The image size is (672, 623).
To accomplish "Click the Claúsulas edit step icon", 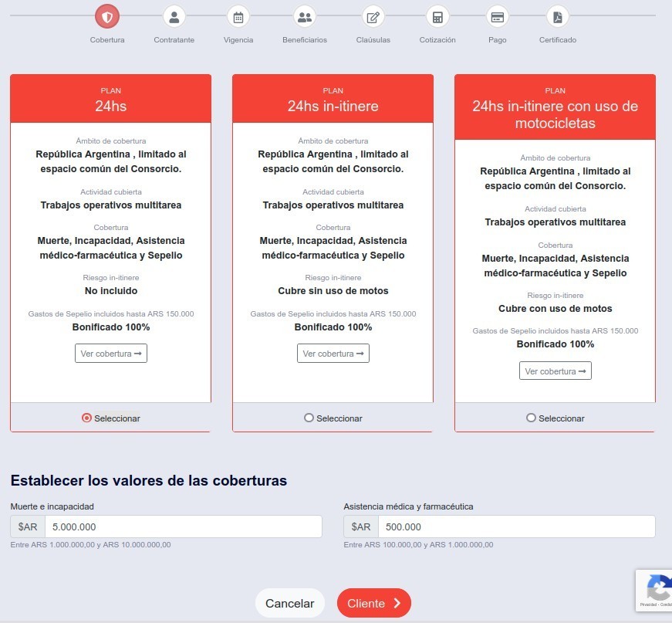I will click(x=373, y=16).
